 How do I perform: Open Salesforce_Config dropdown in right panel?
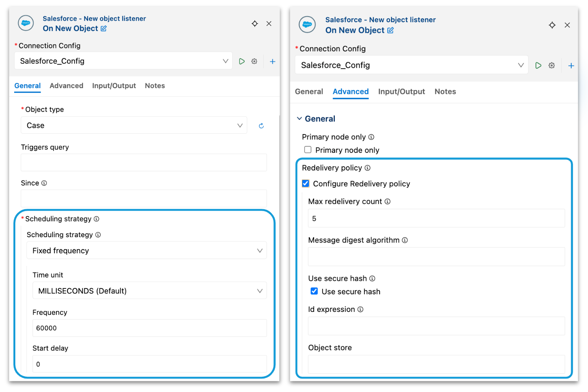tap(411, 65)
